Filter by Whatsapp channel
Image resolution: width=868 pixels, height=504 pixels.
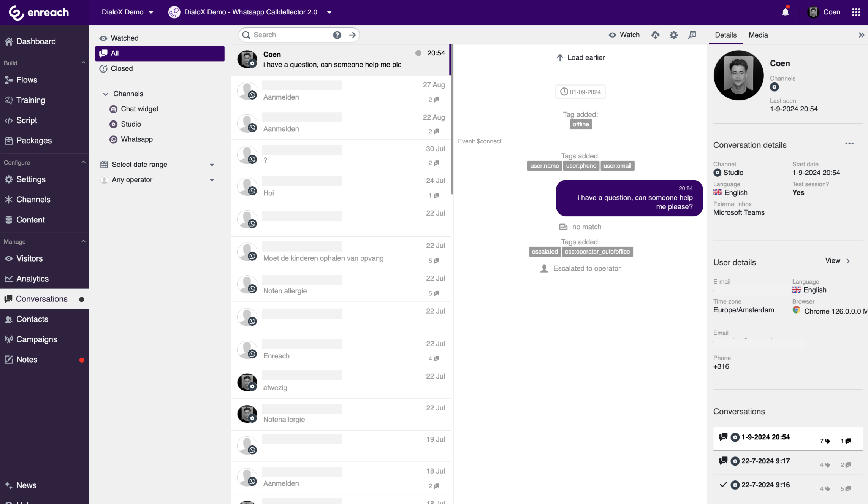tap(136, 139)
